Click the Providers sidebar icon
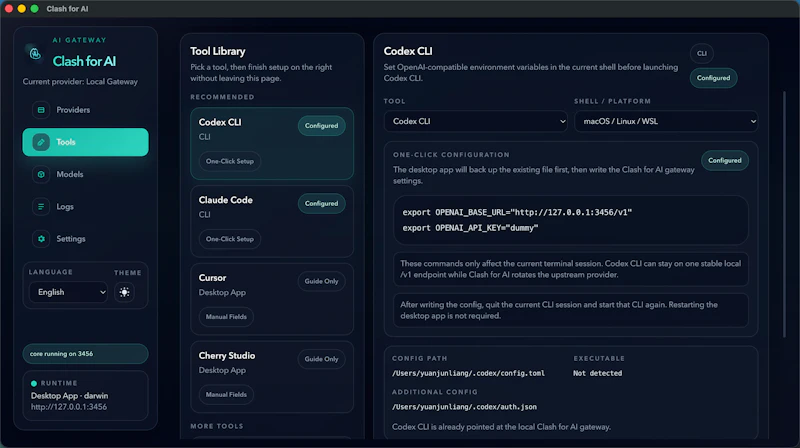This screenshot has width=800, height=448. click(41, 110)
